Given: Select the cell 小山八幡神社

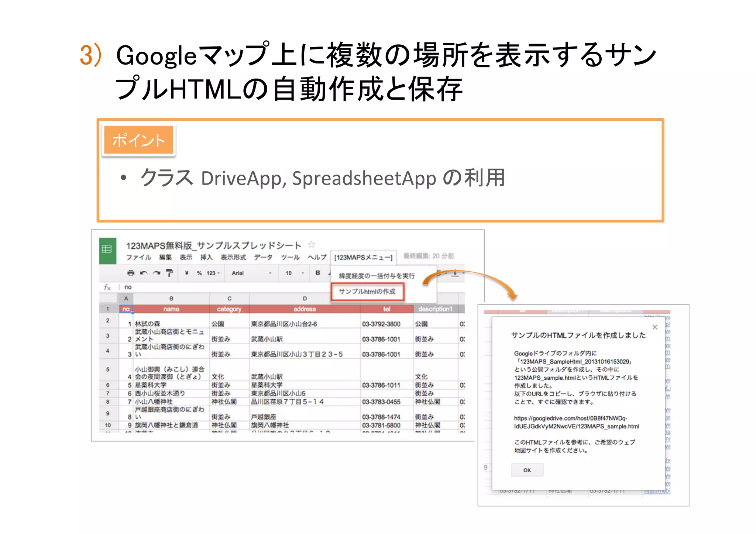Looking at the screenshot, I should point(171,402).
